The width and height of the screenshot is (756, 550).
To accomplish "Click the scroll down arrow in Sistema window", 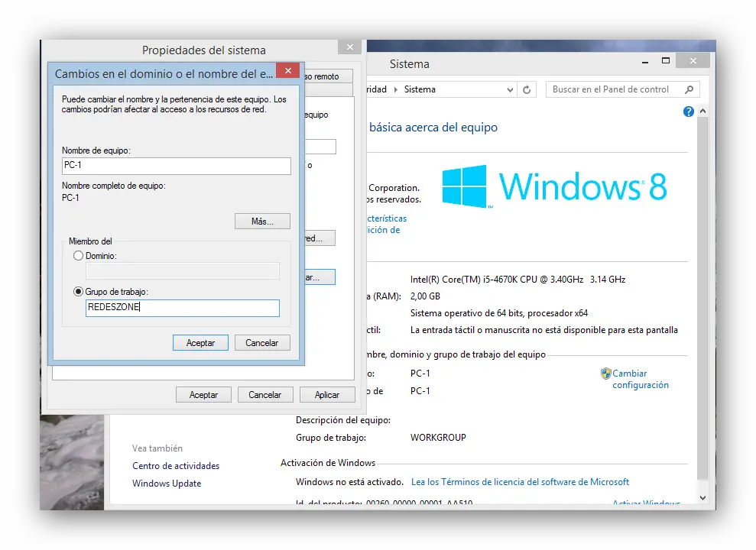I will [x=703, y=498].
